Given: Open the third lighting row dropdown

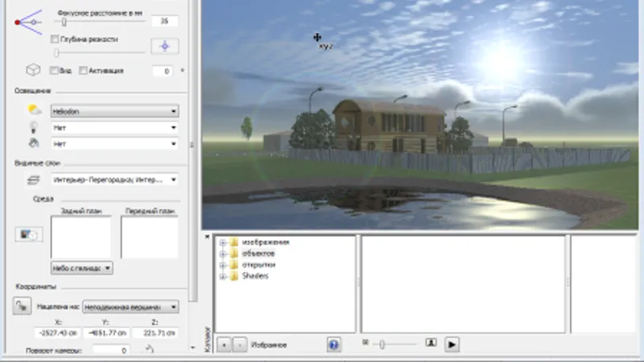Looking at the screenshot, I should 114,144.
